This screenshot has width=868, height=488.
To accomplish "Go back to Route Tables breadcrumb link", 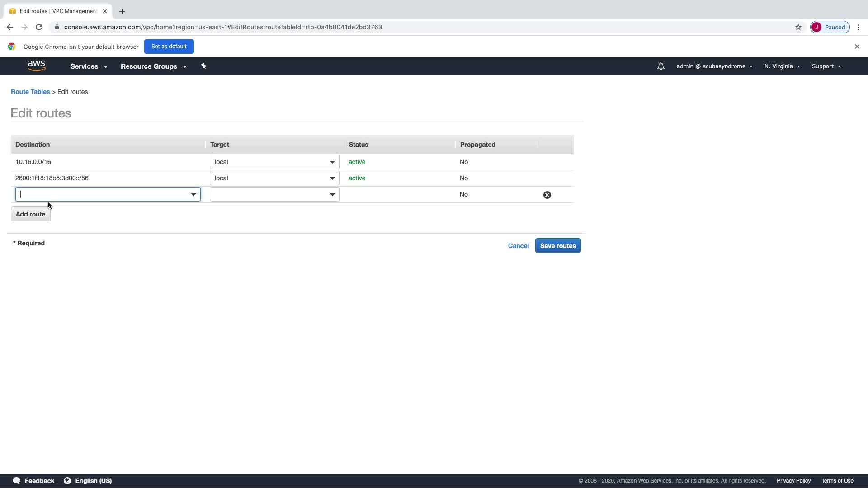I will click(x=30, y=92).
